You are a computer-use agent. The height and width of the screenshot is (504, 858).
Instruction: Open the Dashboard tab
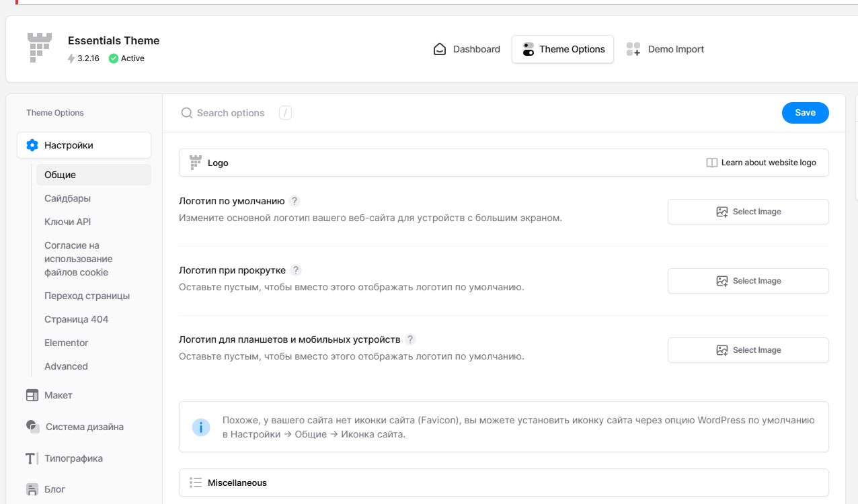tap(467, 49)
